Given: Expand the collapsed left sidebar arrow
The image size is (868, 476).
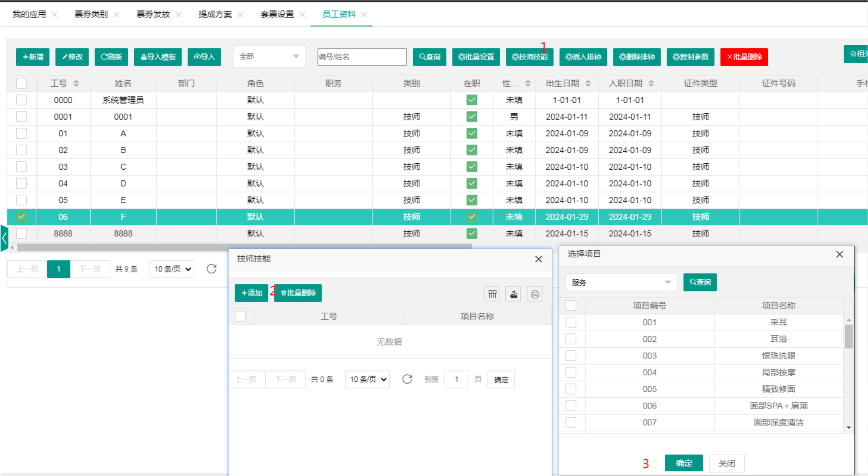Looking at the screenshot, I should 4,238.
